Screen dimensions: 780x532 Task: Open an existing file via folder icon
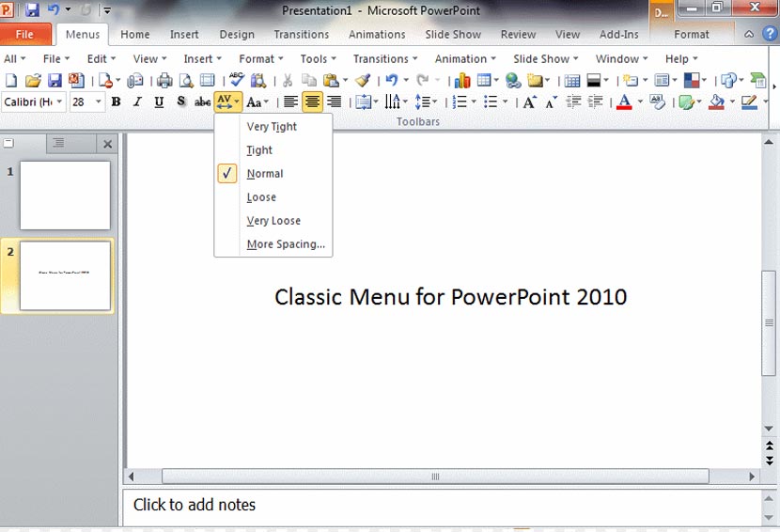(33, 80)
